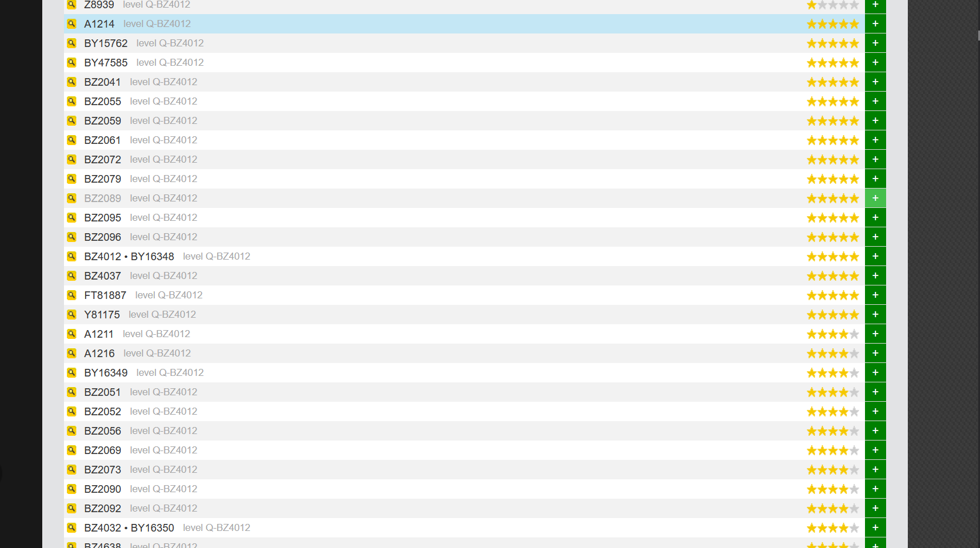This screenshot has width=980, height=548.
Task: Click level Q-BZ4012 text beside BZ2072
Action: (x=164, y=160)
